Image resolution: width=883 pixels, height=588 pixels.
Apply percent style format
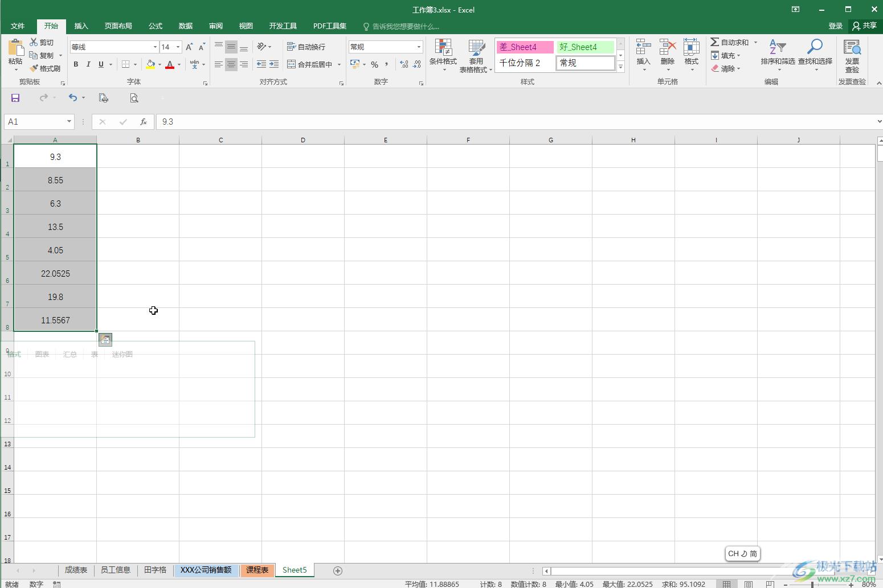pos(374,64)
